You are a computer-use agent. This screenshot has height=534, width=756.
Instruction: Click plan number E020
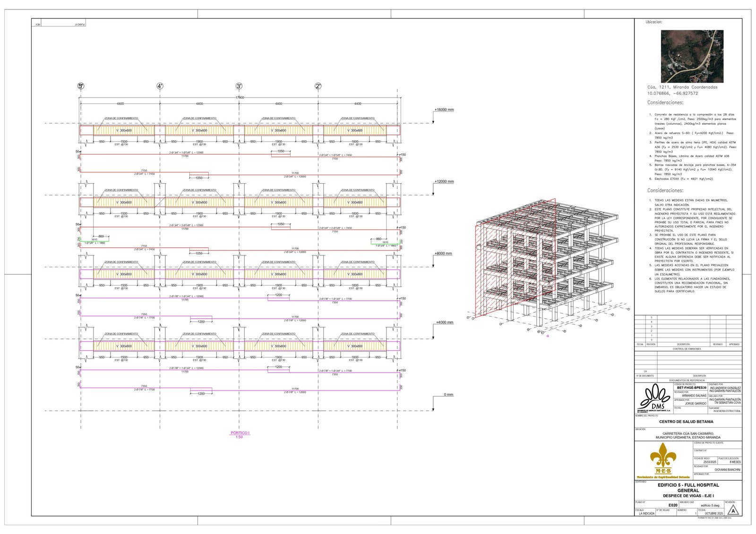coord(673,505)
